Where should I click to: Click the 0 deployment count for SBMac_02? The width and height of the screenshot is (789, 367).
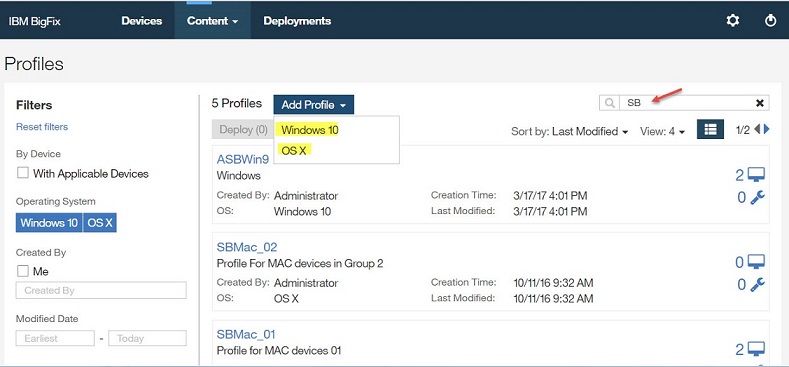tap(741, 284)
